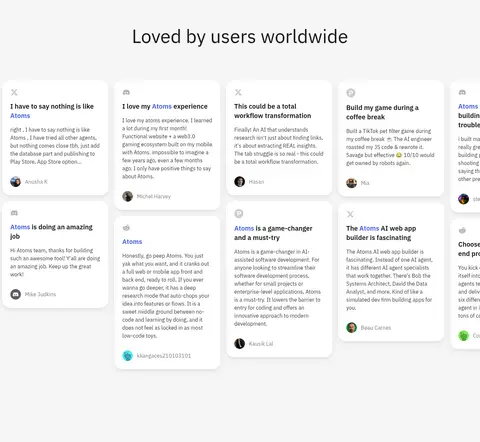
Task: Open the Atoms link in 'nothing is like Atoms' title
Action: (x=20, y=116)
